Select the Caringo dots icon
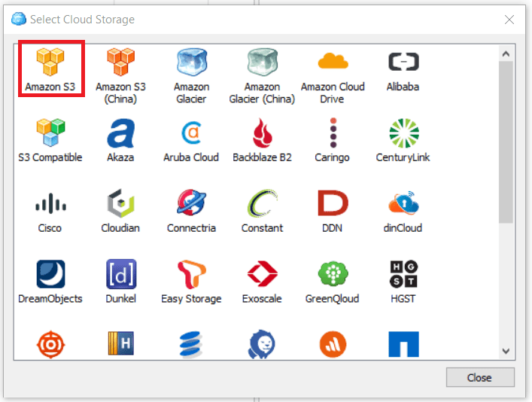532x402 pixels. pos(333,132)
